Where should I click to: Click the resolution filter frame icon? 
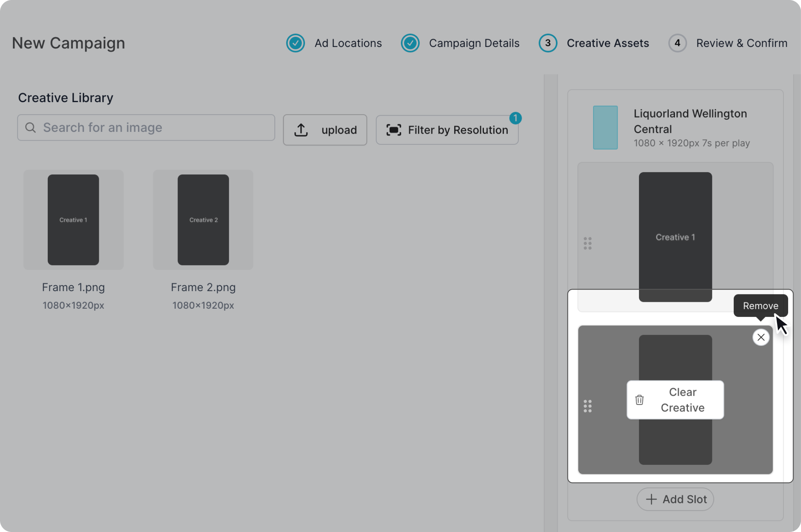coord(394,130)
